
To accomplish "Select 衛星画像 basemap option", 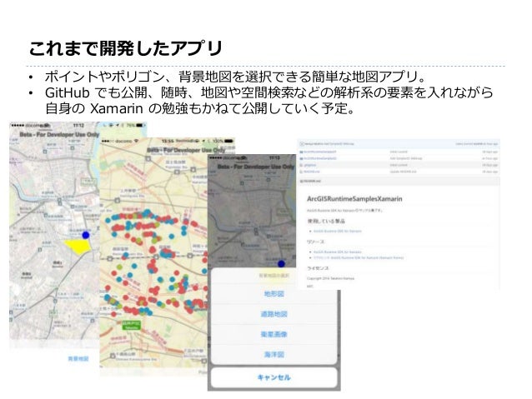I will pyautogui.click(x=274, y=334).
